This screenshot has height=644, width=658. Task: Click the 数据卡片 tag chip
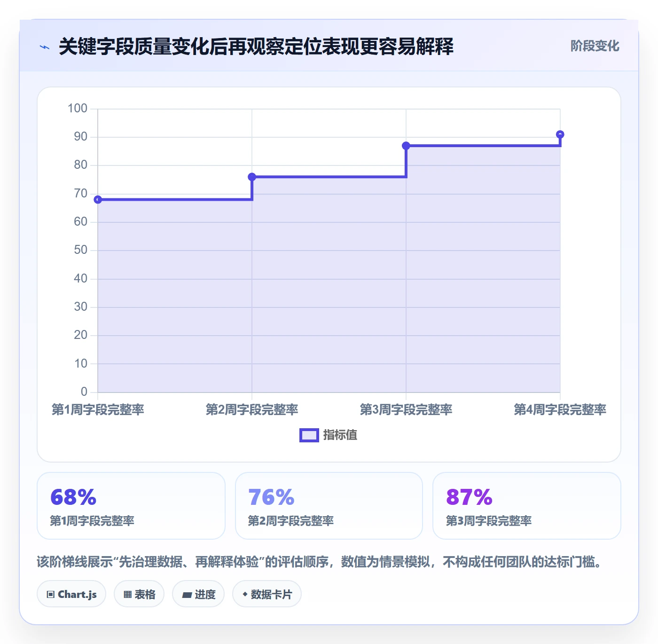[267, 594]
